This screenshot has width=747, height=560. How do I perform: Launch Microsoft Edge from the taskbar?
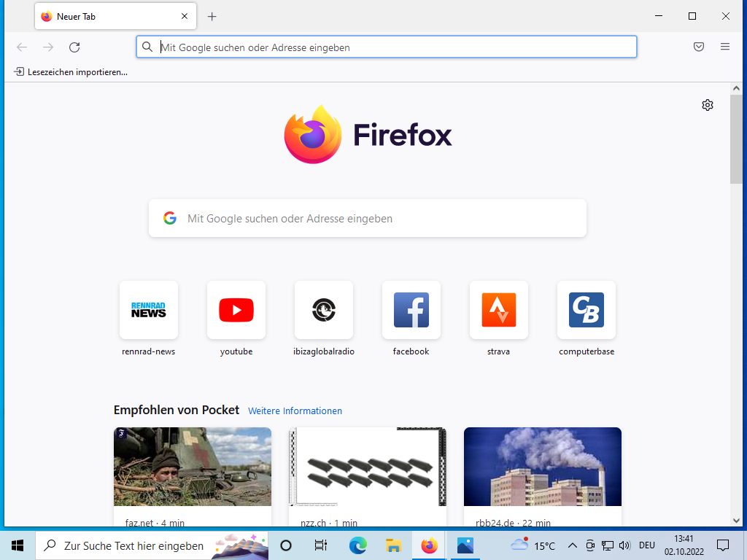[357, 545]
